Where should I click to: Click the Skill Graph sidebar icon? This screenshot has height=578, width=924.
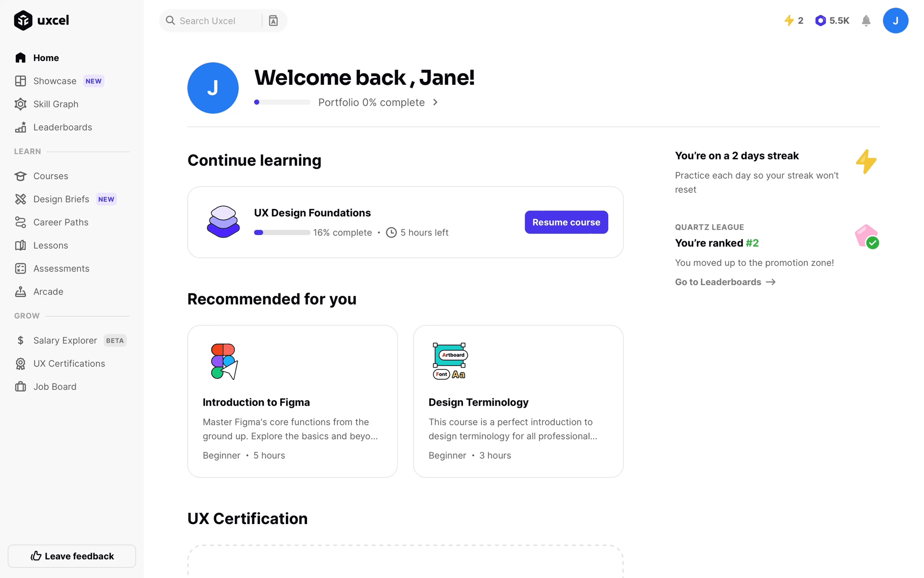(20, 104)
